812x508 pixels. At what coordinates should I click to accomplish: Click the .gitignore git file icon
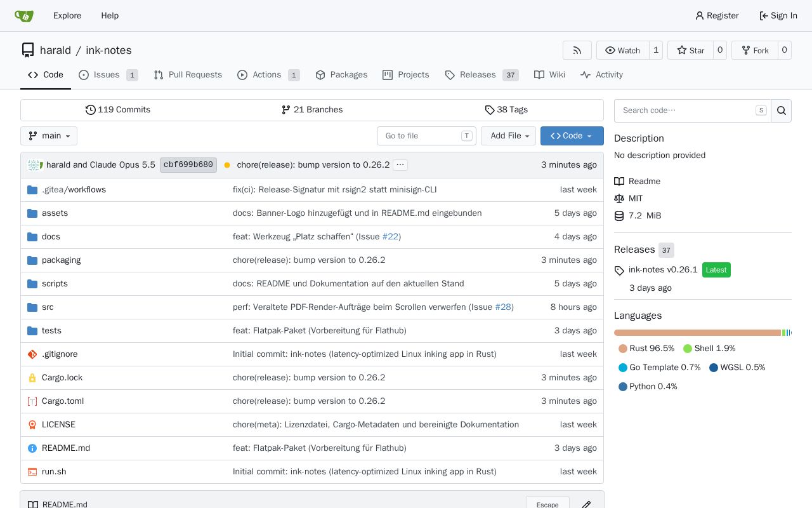click(x=32, y=354)
